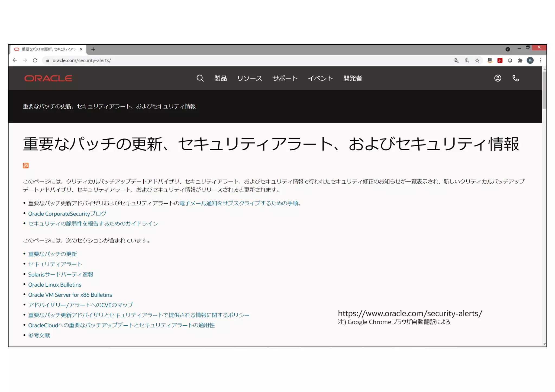Jump to the 重要なパッチの更新 section link
The width and height of the screenshot is (555, 392).
click(x=53, y=254)
